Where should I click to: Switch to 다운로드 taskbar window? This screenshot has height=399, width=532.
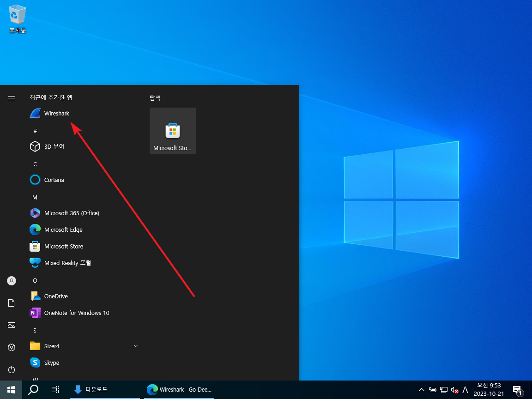click(x=105, y=390)
